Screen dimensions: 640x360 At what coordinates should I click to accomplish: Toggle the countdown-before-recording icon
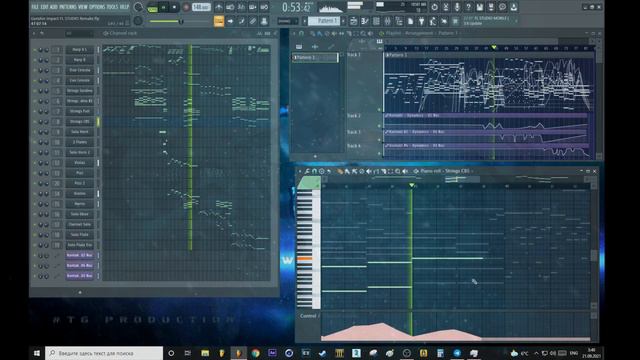point(241,7)
